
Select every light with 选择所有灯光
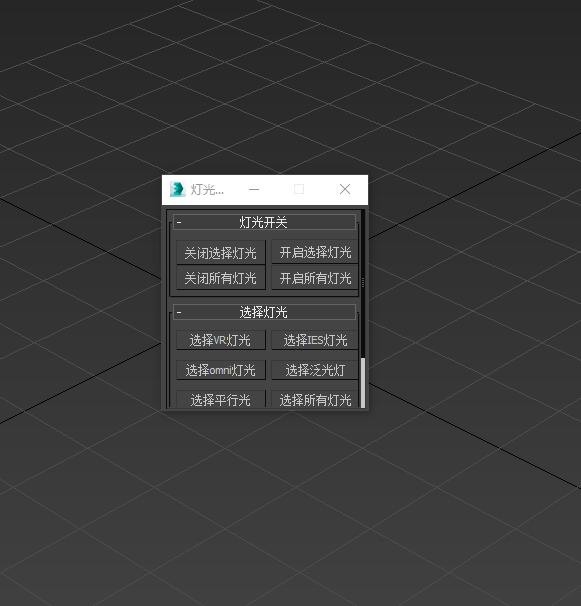(315, 399)
